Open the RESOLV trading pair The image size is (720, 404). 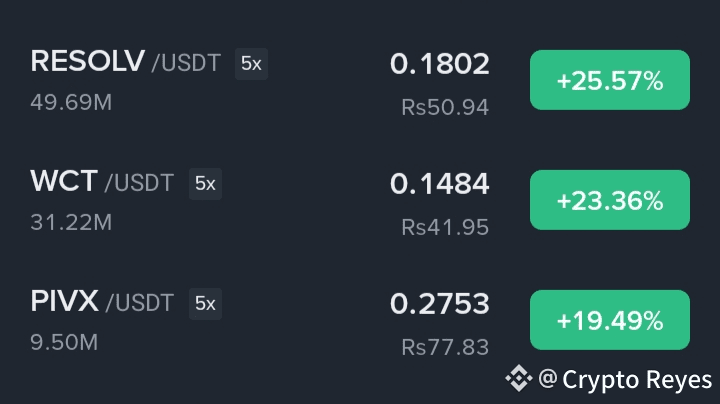click(x=88, y=62)
